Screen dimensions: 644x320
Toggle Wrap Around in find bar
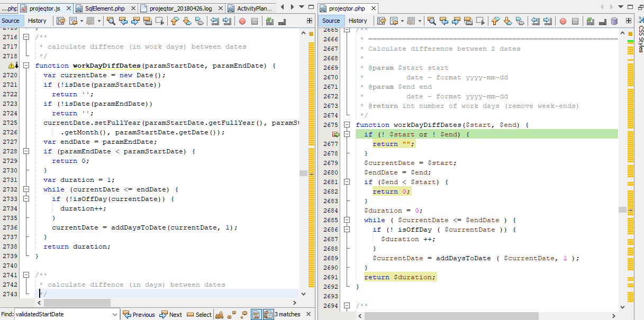click(x=268, y=315)
